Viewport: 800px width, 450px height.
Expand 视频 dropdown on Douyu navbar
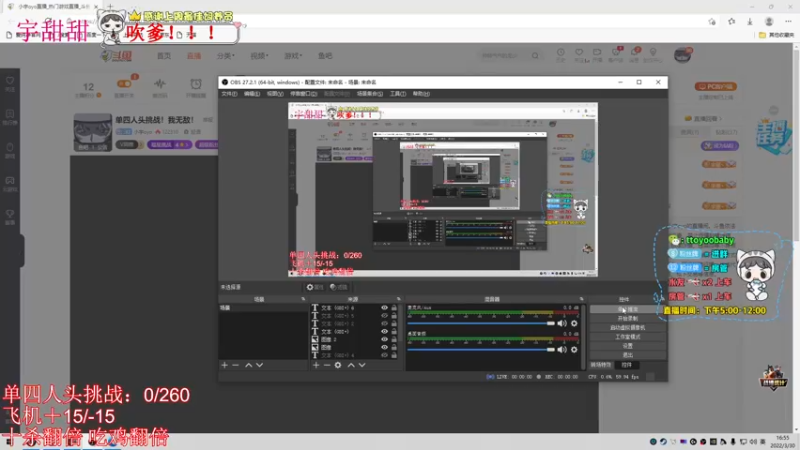tap(259, 56)
